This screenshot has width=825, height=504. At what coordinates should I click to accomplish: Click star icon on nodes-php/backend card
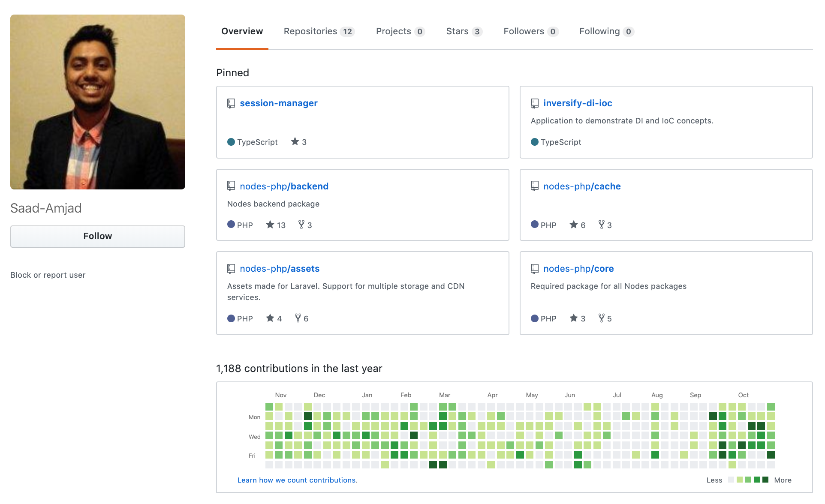pyautogui.click(x=270, y=225)
